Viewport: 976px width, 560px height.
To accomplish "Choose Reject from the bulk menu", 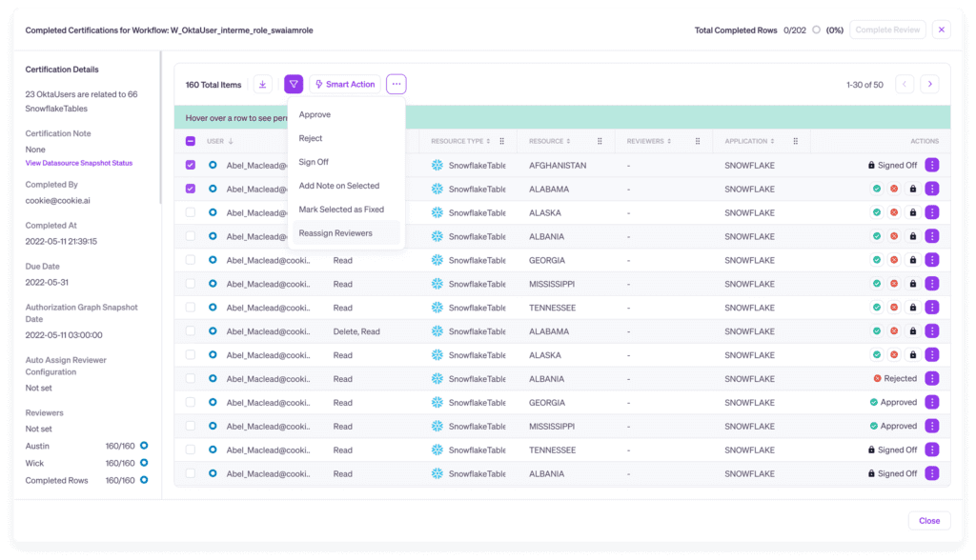I will pos(346,138).
